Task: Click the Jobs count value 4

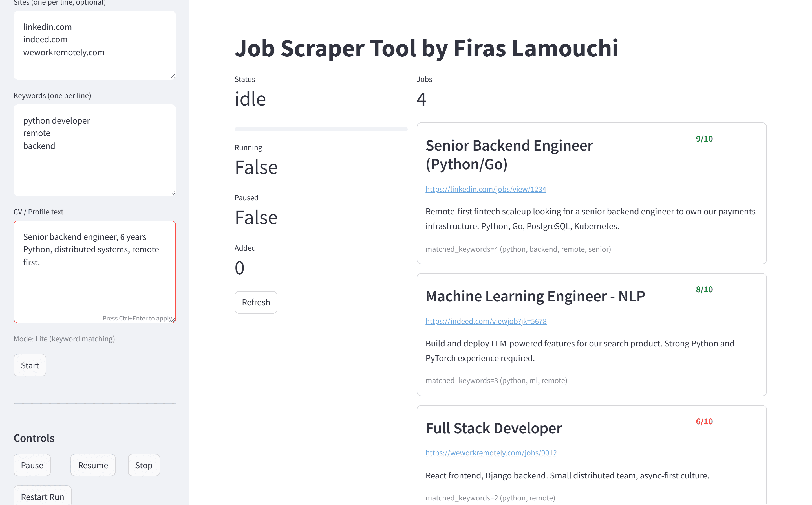Action: 422,99
